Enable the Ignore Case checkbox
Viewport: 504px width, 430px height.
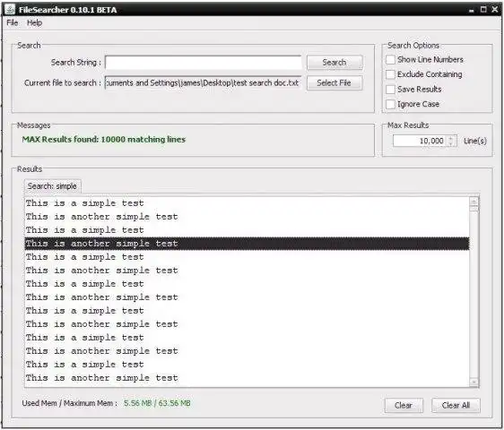[x=390, y=104]
